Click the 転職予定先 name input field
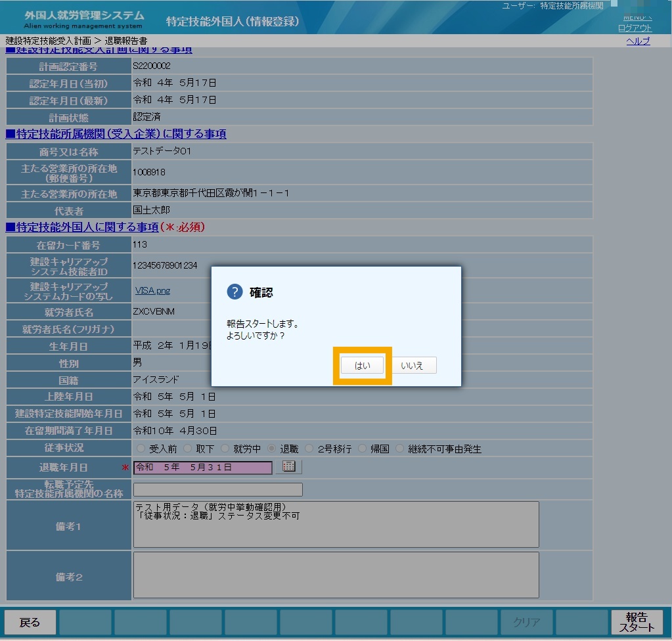 [x=218, y=489]
